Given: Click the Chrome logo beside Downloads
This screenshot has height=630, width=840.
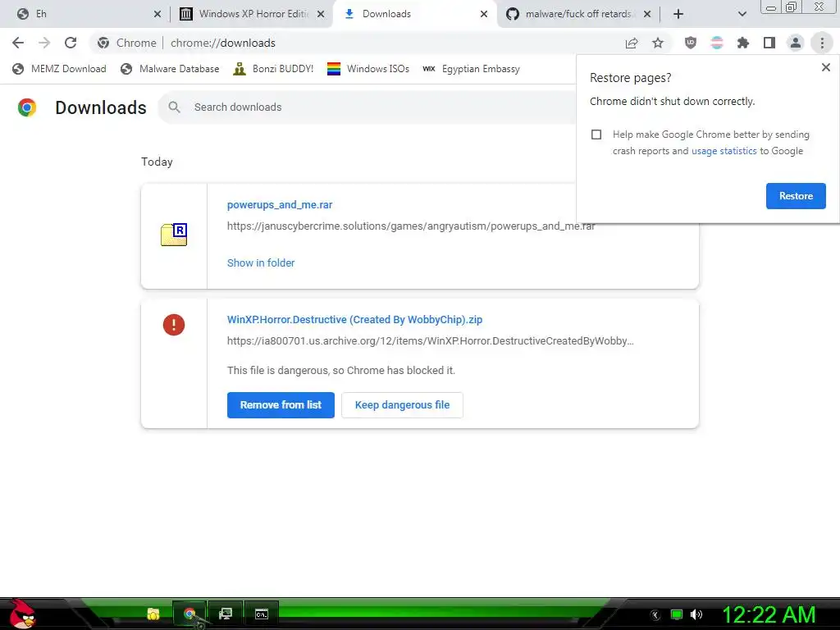Looking at the screenshot, I should pos(27,107).
